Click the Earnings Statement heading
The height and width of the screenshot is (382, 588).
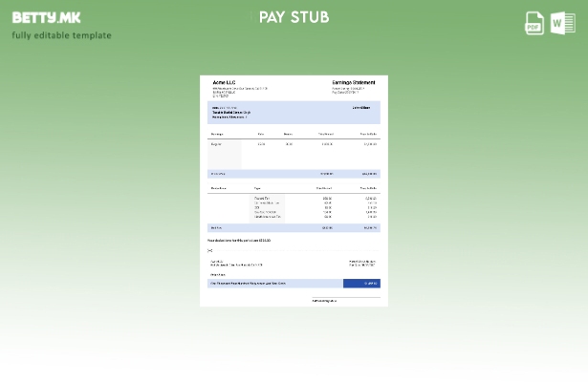(354, 83)
